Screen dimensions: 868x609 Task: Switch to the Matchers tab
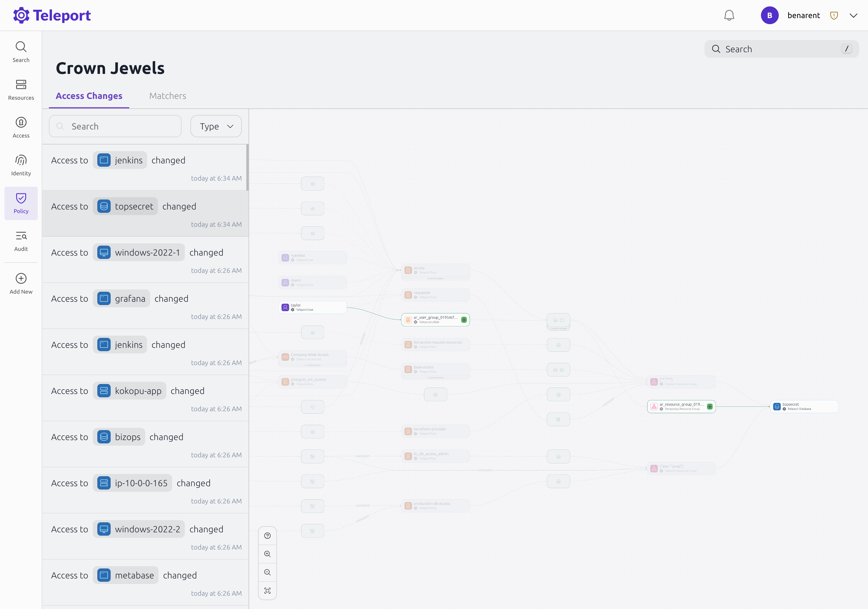[x=167, y=96]
